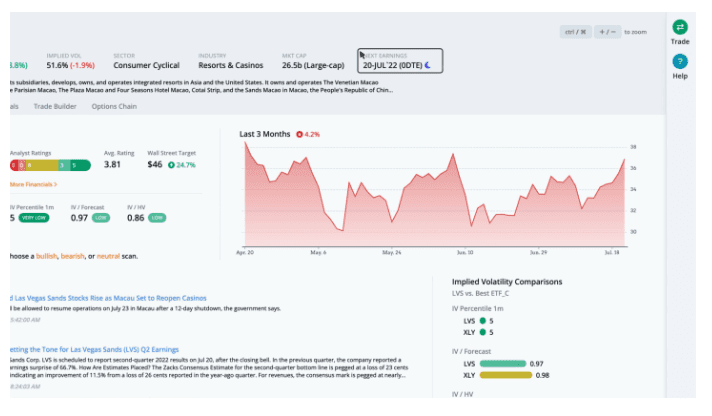Open the Options Chain tab
Viewport: 712px width, 416px height.
click(114, 105)
